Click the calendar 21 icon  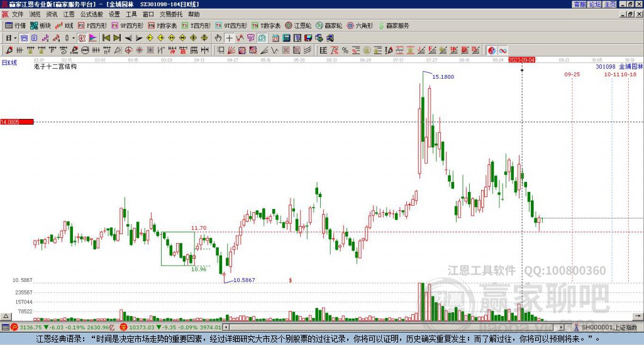tap(275, 38)
